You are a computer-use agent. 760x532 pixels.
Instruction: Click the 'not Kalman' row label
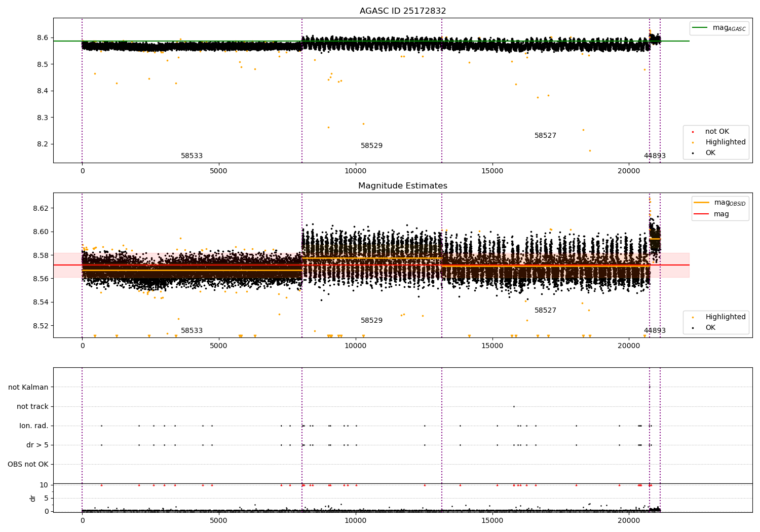click(x=28, y=388)
